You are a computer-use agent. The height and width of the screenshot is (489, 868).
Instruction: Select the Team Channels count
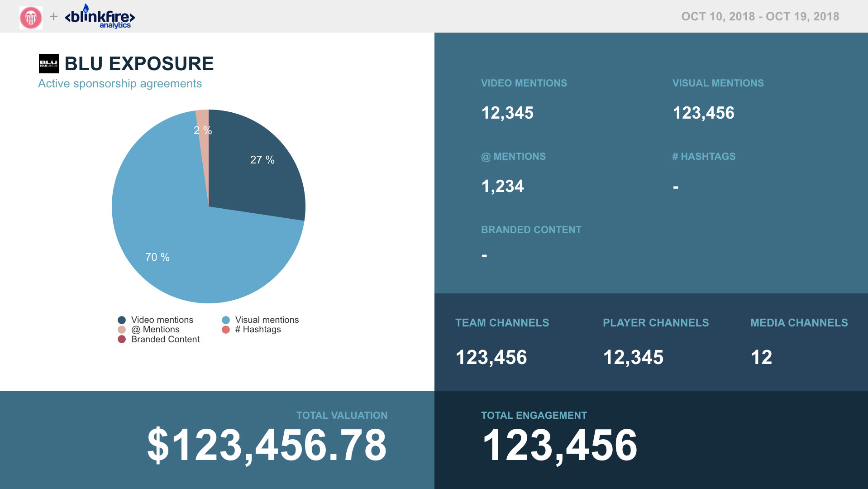pyautogui.click(x=491, y=357)
